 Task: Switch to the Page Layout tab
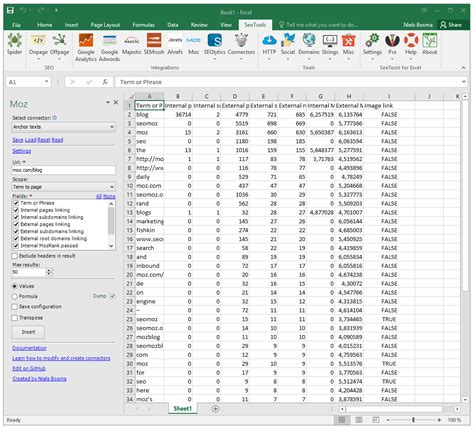click(105, 25)
